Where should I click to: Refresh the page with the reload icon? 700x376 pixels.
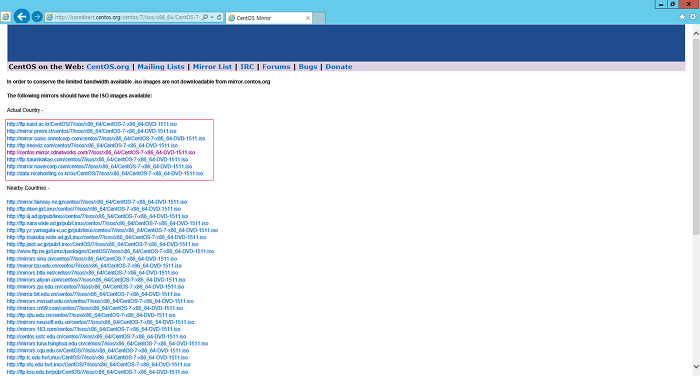(219, 17)
